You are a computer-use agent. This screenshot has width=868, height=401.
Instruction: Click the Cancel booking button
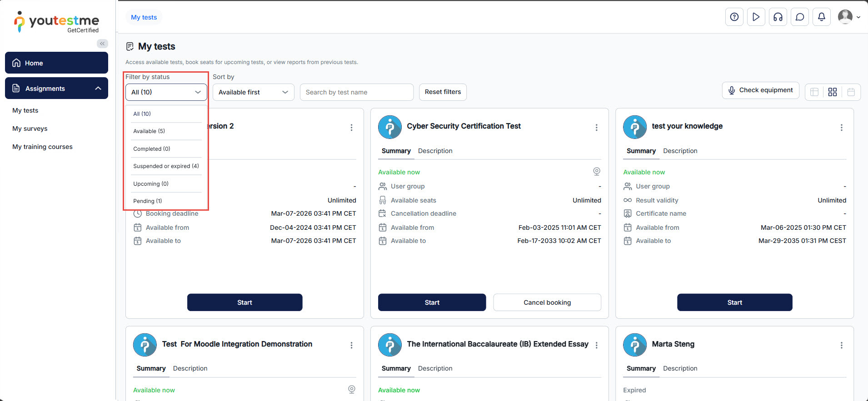(547, 302)
